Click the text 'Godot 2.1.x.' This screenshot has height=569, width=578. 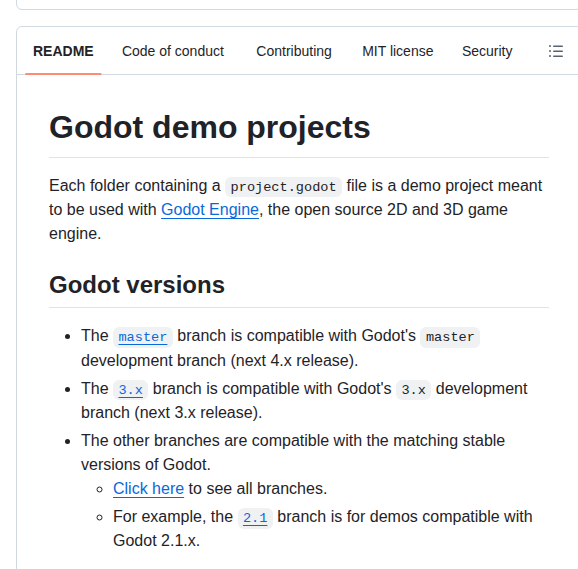tap(156, 541)
